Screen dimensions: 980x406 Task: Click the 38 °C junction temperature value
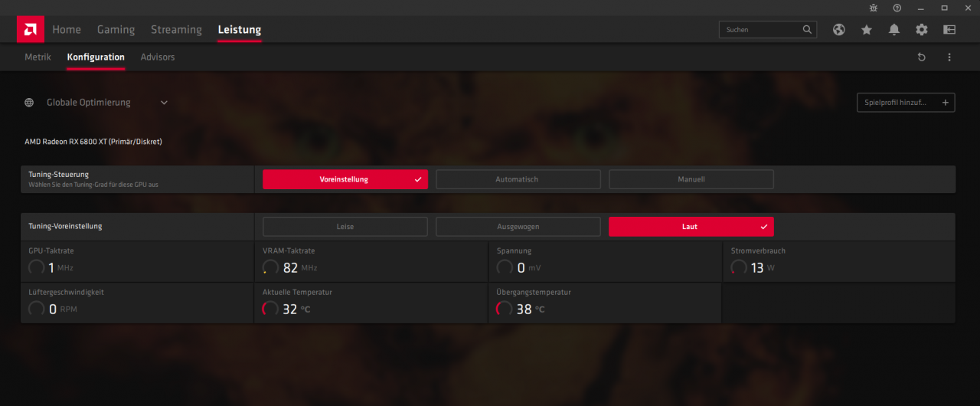[531, 309]
